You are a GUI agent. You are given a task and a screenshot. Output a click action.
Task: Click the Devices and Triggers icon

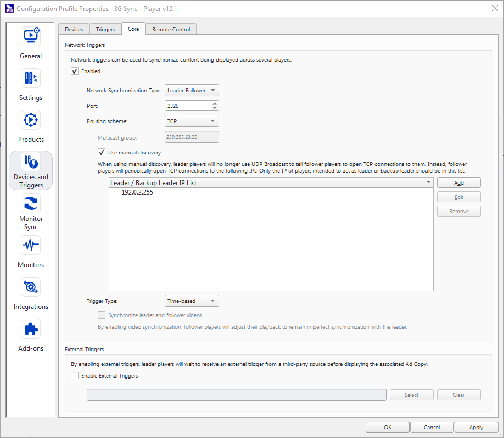tap(31, 162)
